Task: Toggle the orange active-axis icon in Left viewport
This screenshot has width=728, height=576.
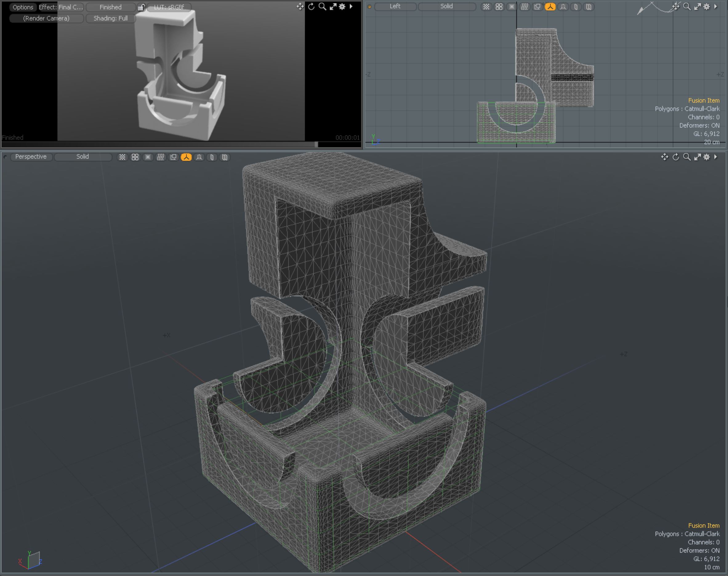Action: (550, 7)
